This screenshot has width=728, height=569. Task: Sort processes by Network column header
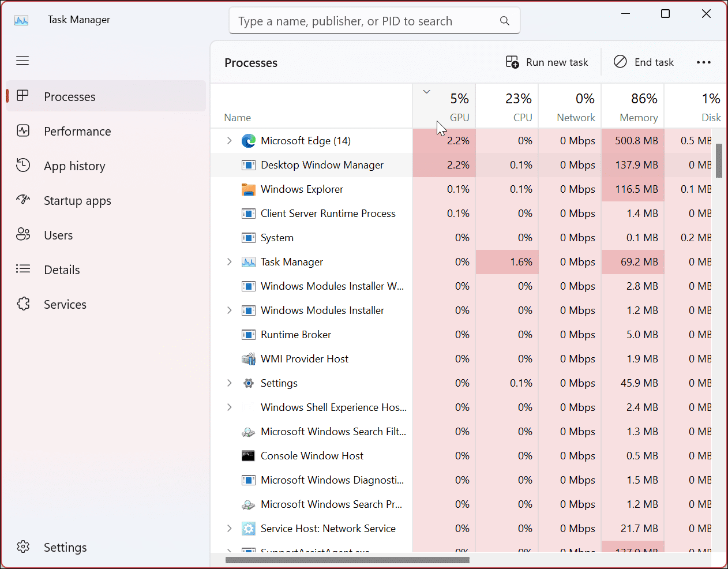tap(570, 106)
